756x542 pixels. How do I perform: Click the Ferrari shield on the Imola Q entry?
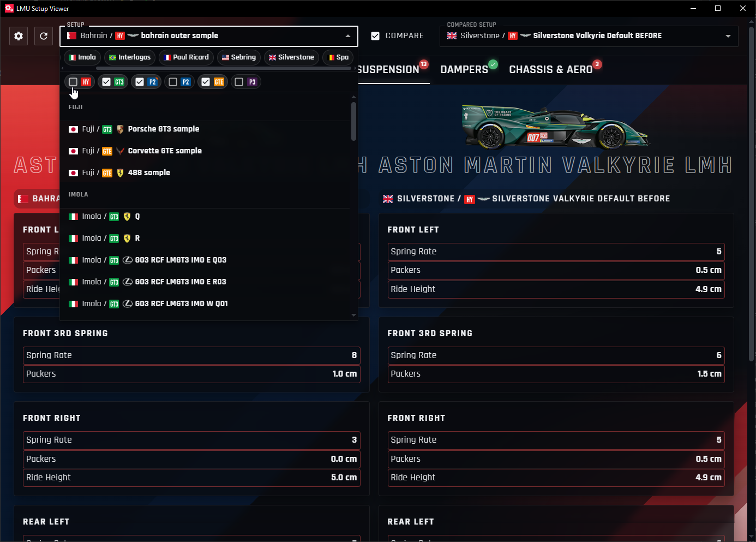(127, 216)
